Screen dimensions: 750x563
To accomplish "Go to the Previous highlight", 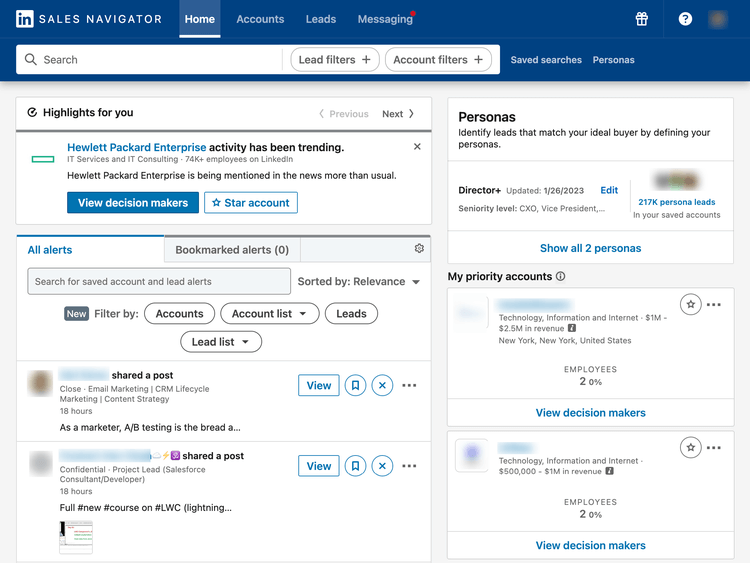I will 343,114.
